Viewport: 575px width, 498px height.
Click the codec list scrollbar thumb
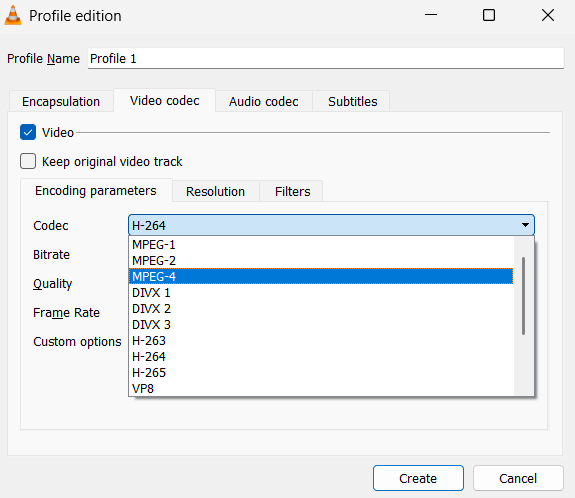(523, 296)
